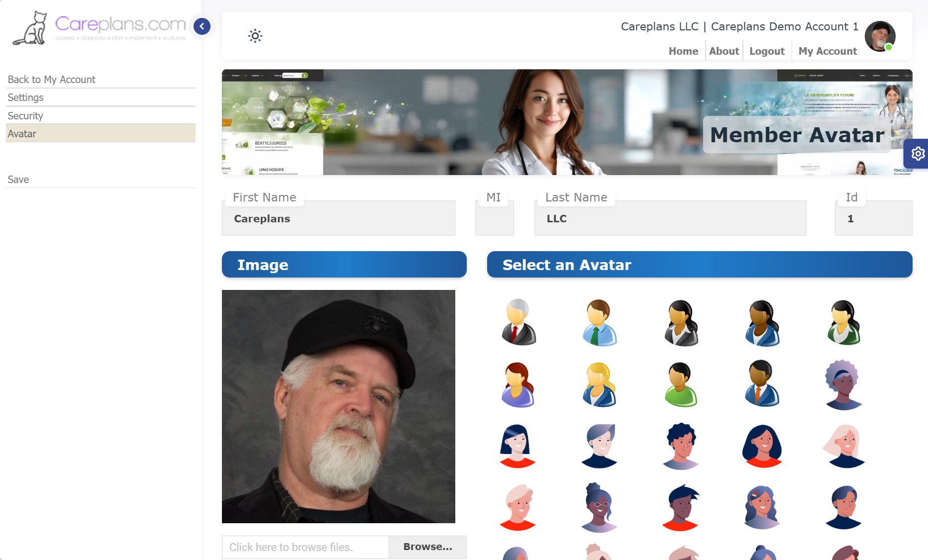Go to Settings in the sidebar
The width and height of the screenshot is (928, 560).
coord(25,97)
